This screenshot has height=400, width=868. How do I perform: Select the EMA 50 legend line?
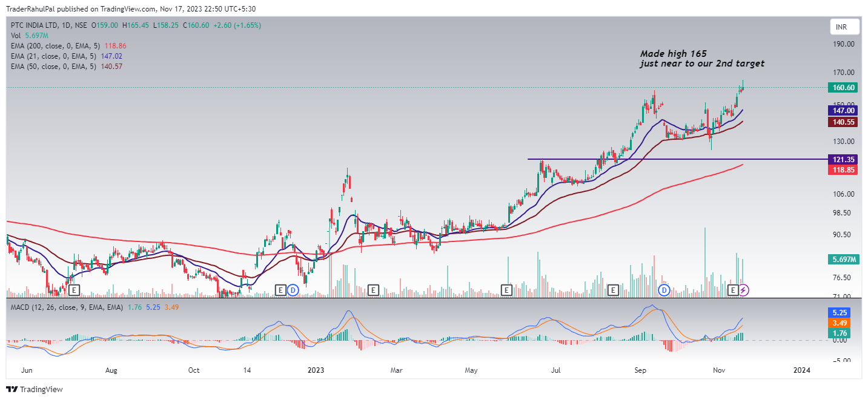[x=67, y=67]
